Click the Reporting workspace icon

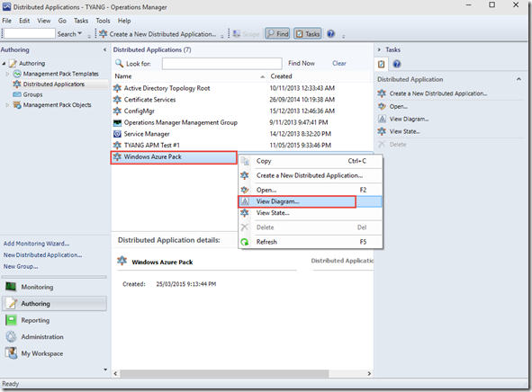coord(11,320)
